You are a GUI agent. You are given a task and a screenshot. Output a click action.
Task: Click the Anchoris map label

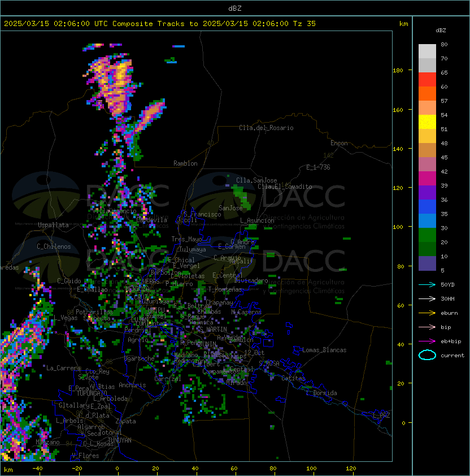click(x=132, y=385)
